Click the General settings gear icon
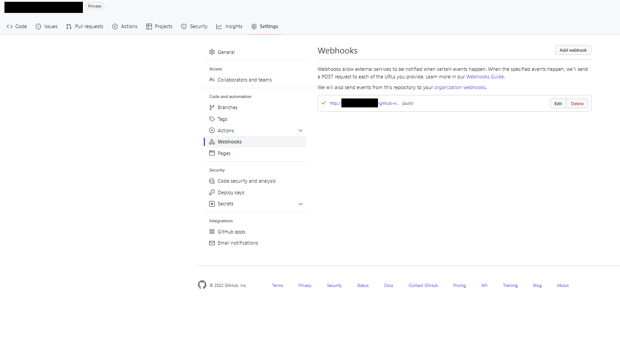Viewport: 620px width, 364px height. point(212,52)
